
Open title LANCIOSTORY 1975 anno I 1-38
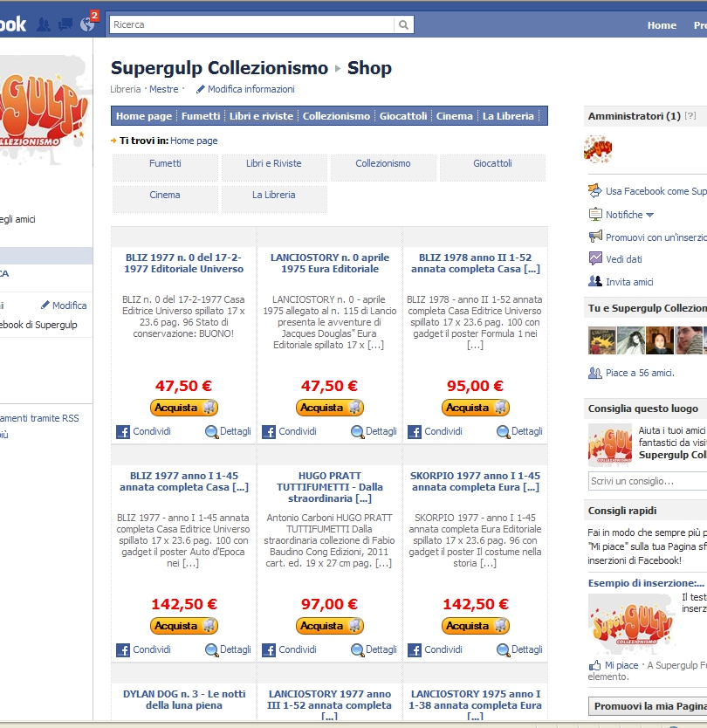[x=476, y=705]
